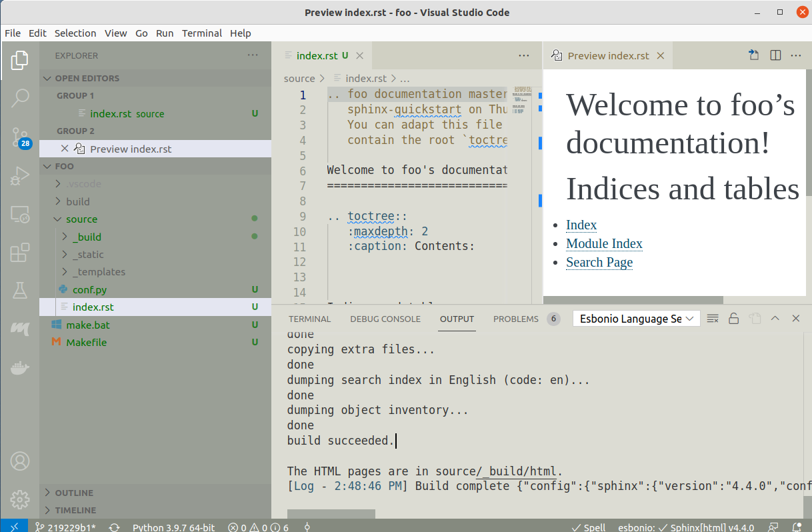Switch to the PROBLEMS tab
Viewport: 812px width, 532px height.
click(515, 319)
